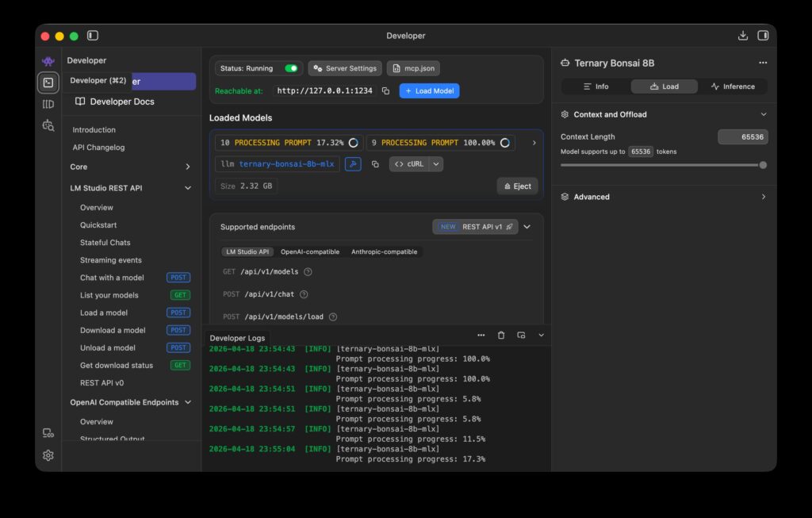This screenshot has height=518, width=812.
Task: Copy the server address with copy icon
Action: (x=385, y=91)
